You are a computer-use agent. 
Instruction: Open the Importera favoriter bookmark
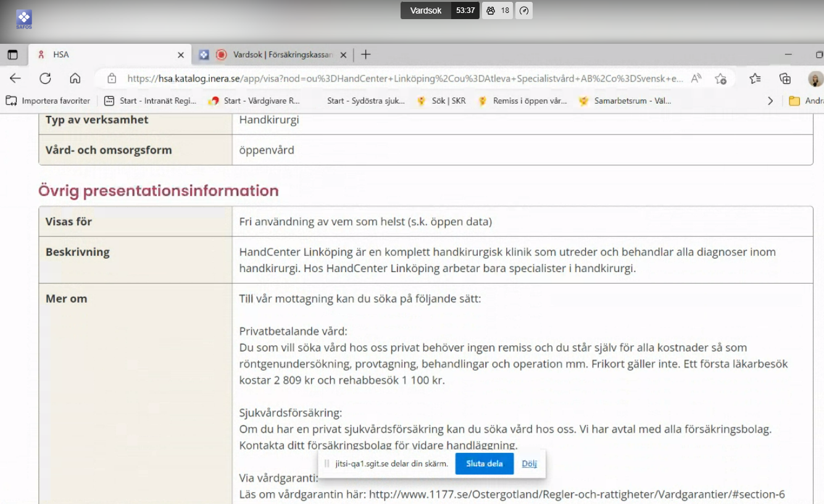(x=48, y=101)
